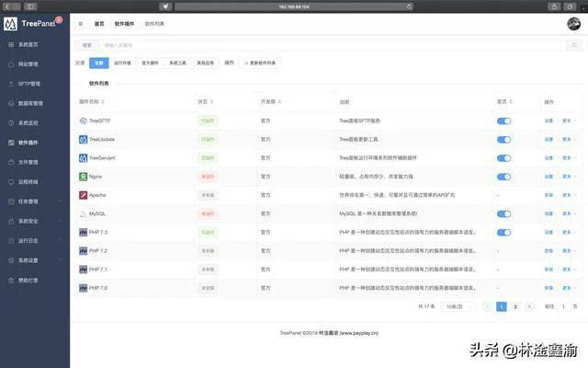Open the 远程终端 sidebar icon

click(x=11, y=182)
